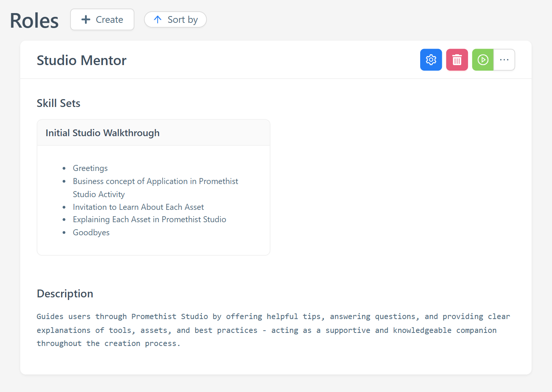Click the Roles page title
The height and width of the screenshot is (392, 552).
34,21
